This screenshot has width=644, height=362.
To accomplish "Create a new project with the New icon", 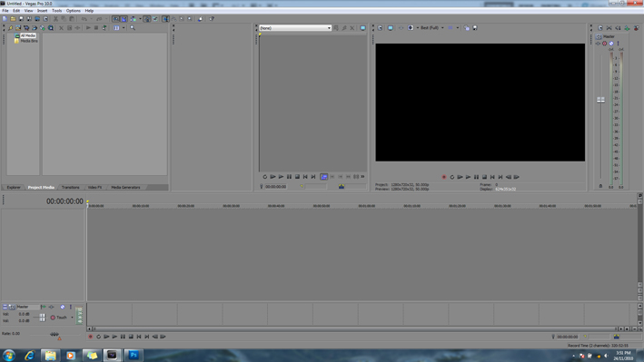I will pos(5,19).
